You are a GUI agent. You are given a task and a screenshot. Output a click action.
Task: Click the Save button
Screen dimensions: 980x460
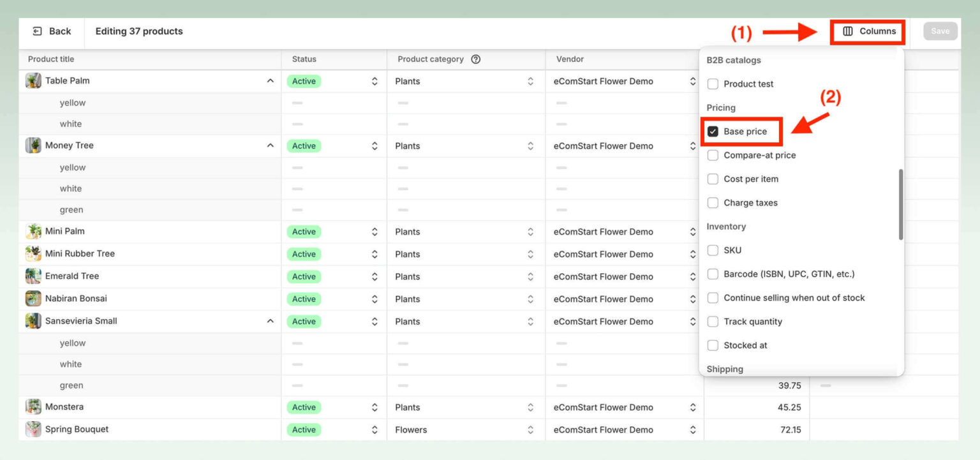click(x=940, y=31)
